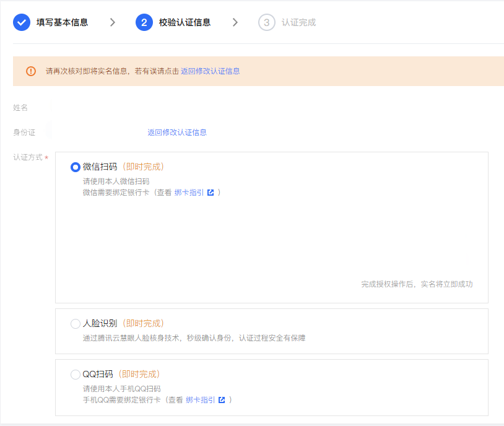Select the 微信扫码 radio button
Image resolution: width=504 pixels, height=426 pixels.
pos(76,167)
